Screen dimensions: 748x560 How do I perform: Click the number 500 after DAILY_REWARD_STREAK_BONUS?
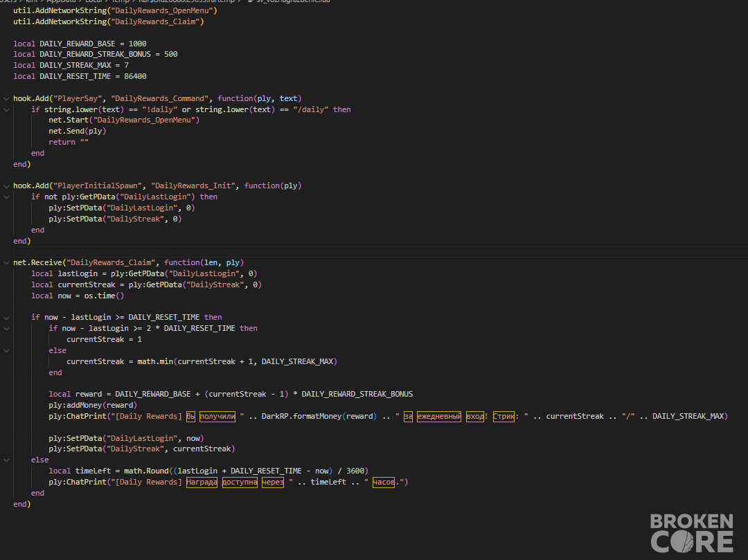tap(171, 54)
